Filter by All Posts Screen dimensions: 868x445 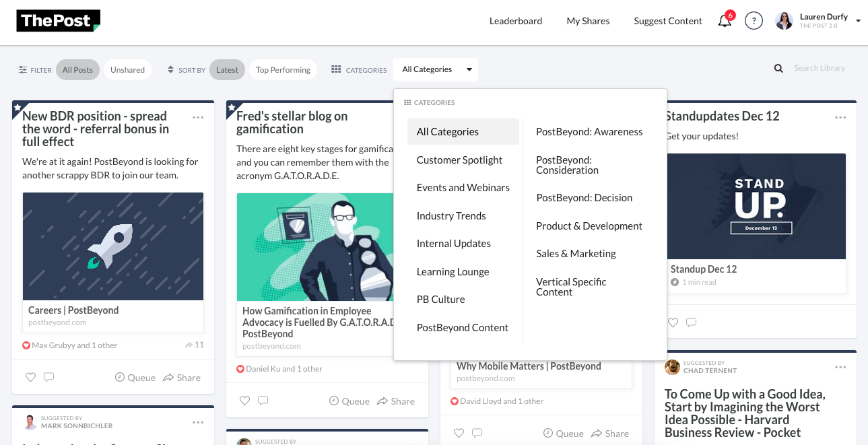click(x=77, y=69)
